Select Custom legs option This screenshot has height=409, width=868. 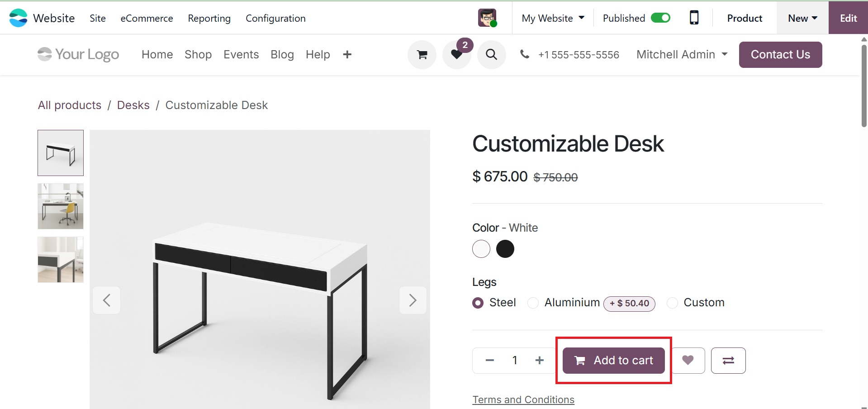[x=673, y=303]
